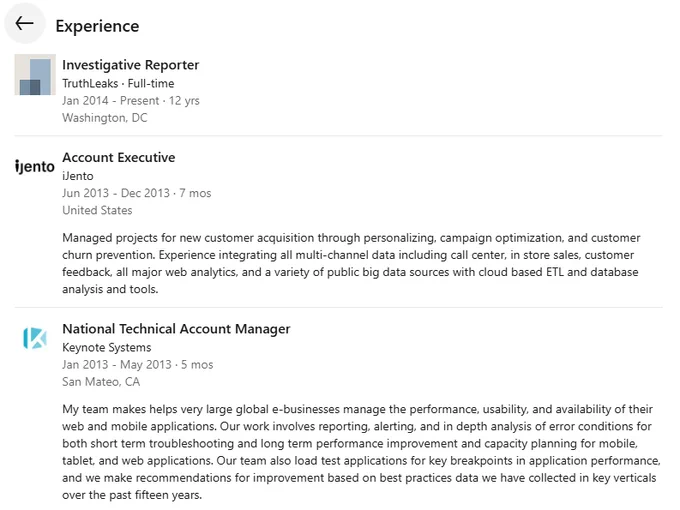The image size is (680, 510).
Task: Click the TruthLeaks · Full-time company text
Action: [118, 83]
